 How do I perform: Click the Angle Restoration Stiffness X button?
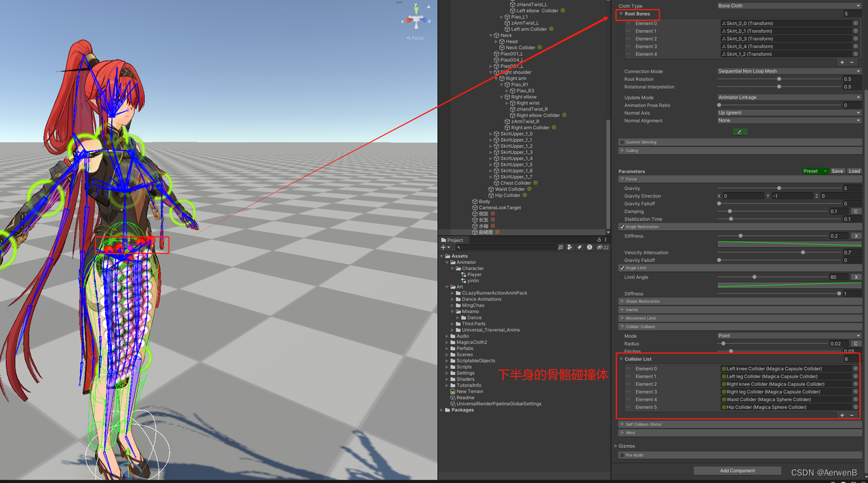[856, 236]
